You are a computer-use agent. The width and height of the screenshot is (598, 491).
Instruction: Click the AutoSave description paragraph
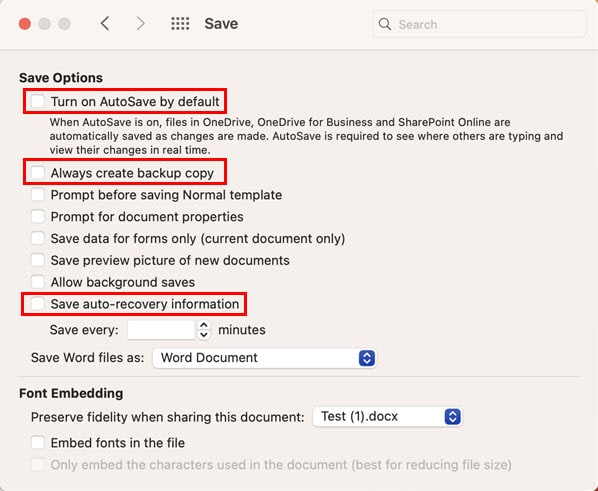coord(306,136)
